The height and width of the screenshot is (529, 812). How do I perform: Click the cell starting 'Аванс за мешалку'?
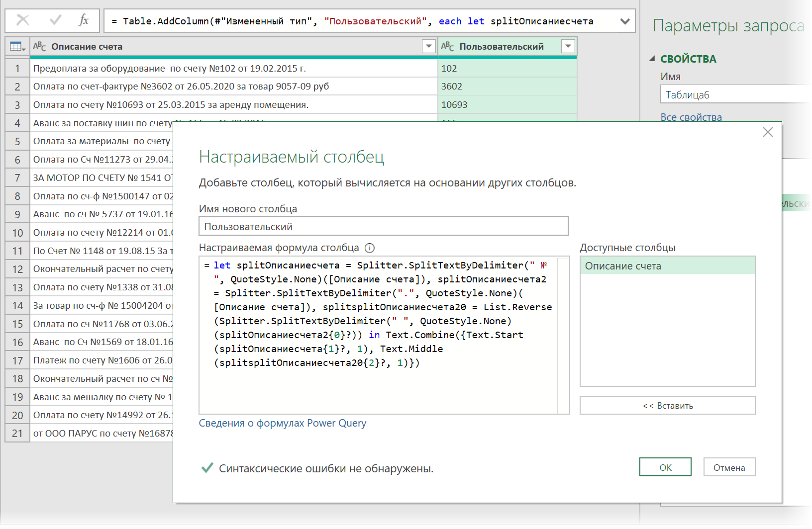click(x=102, y=397)
